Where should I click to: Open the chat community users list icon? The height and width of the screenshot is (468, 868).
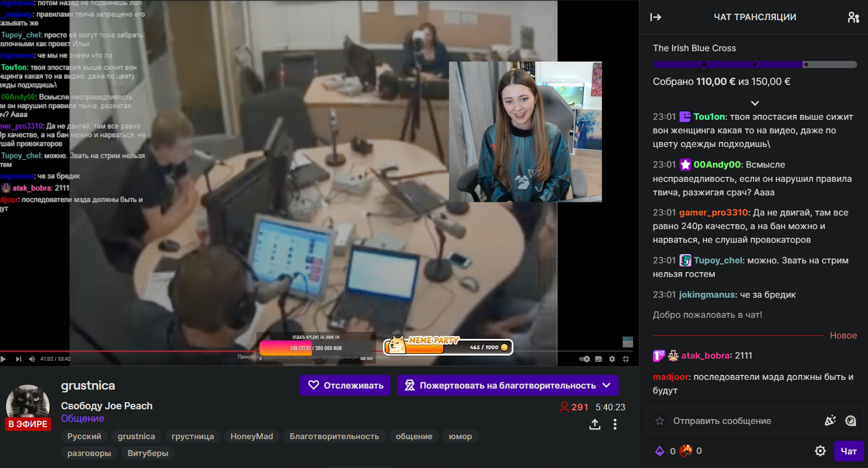(x=853, y=17)
